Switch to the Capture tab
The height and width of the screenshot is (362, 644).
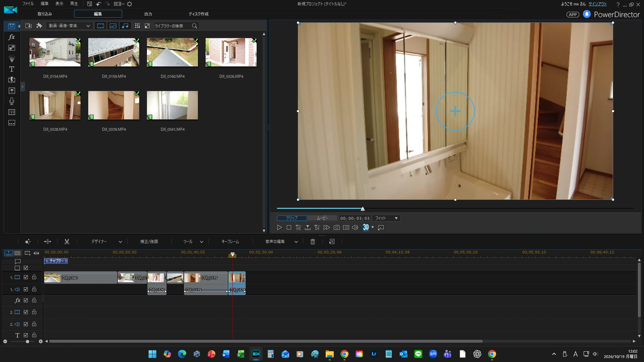pyautogui.click(x=45, y=14)
